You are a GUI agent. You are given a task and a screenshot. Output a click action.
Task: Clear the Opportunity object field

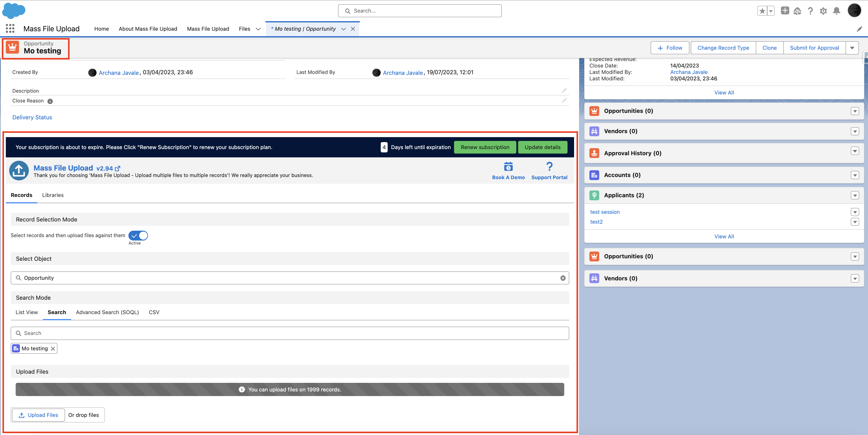point(563,278)
